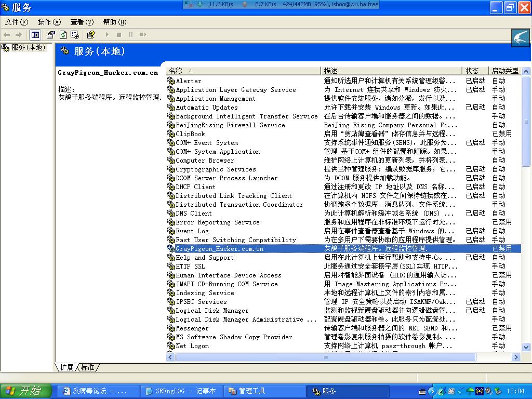Switch to the 标准 tab
Screen dimensions: 532x399
pyautogui.click(x=87, y=367)
